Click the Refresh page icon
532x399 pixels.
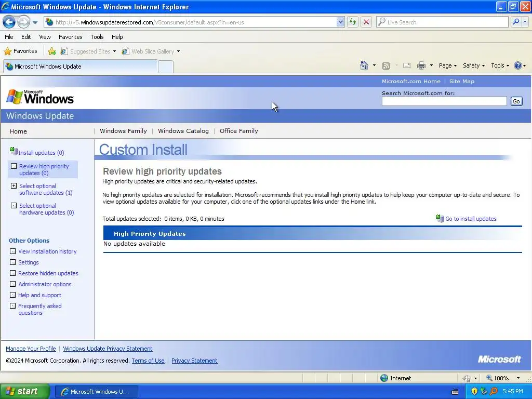pos(353,22)
